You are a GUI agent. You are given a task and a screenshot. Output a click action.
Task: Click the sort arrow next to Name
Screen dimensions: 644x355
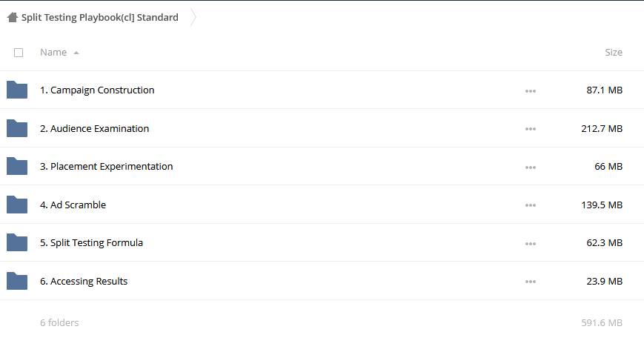(76, 53)
